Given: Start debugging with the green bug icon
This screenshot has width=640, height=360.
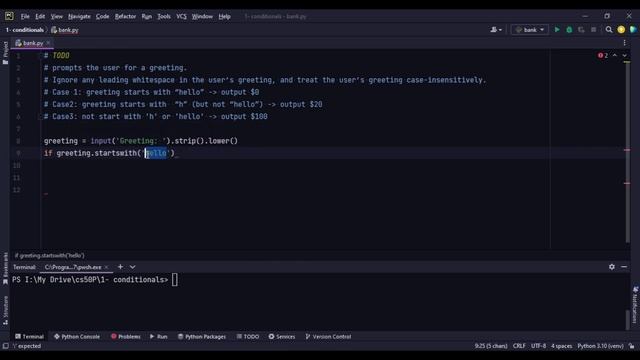Looking at the screenshot, I should tap(569, 30).
